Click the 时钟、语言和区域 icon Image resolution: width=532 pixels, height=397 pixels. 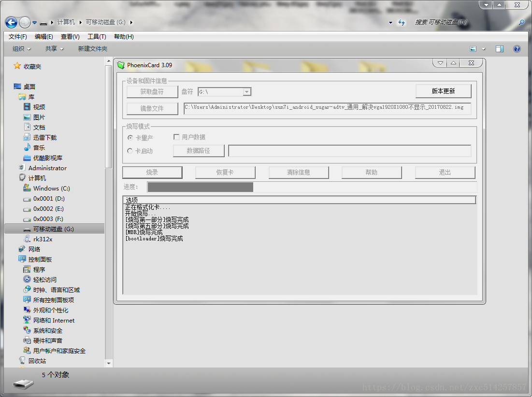click(x=27, y=289)
